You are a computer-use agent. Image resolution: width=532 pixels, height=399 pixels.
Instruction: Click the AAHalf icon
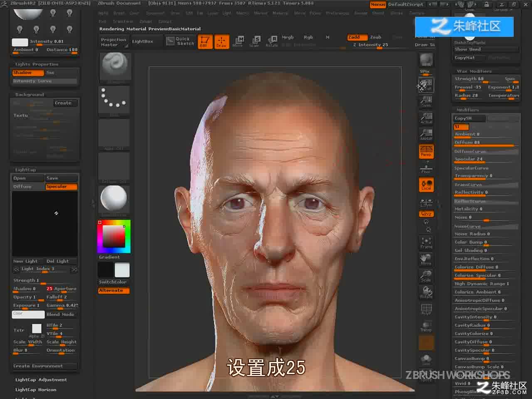pos(426,134)
